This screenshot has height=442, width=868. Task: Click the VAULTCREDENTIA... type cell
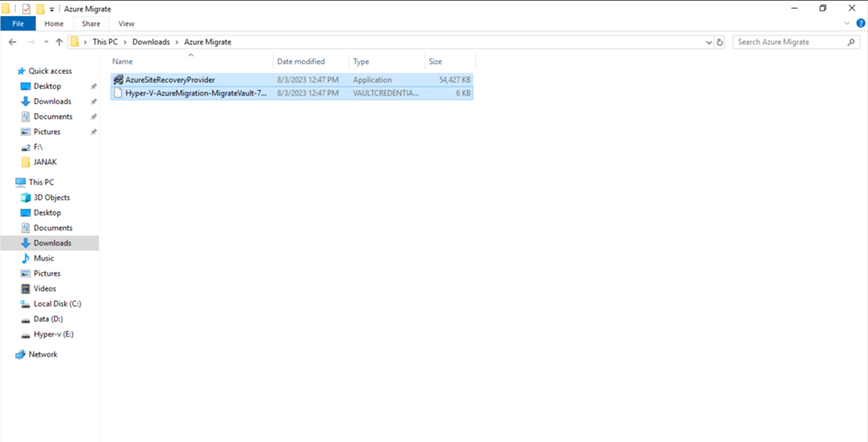pos(386,93)
